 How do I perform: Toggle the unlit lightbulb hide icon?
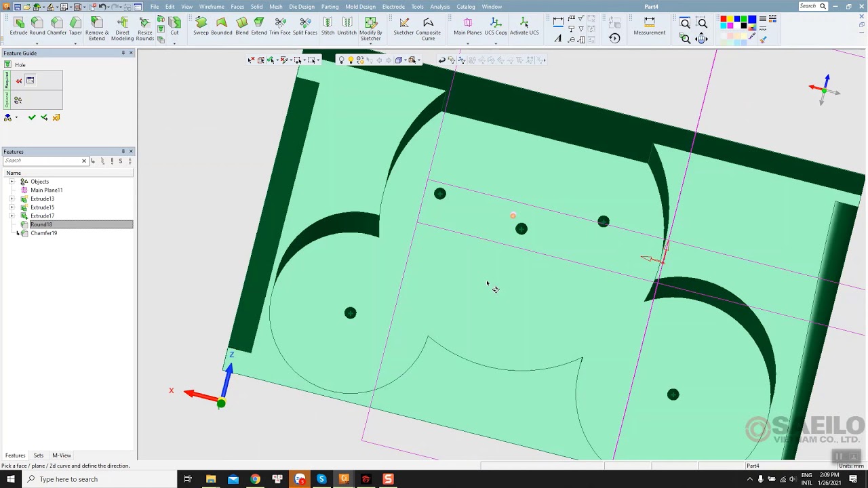tap(341, 60)
